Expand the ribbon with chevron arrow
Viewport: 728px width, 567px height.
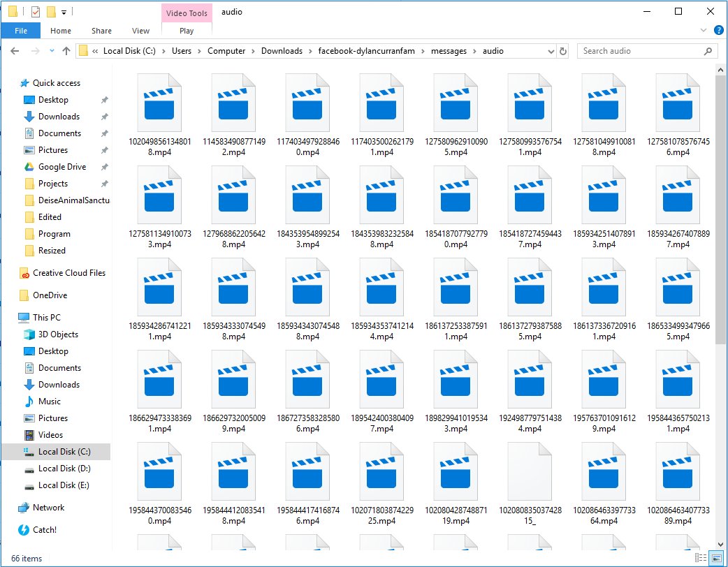coord(704,31)
